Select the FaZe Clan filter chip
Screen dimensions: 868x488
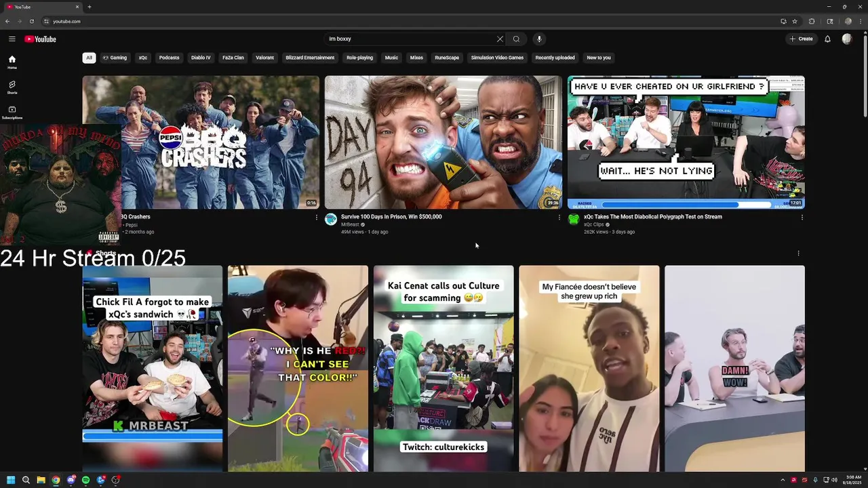click(x=233, y=58)
